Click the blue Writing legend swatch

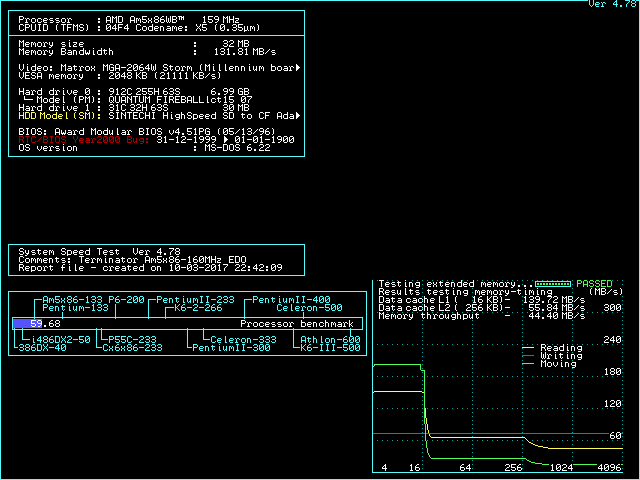pos(528,356)
